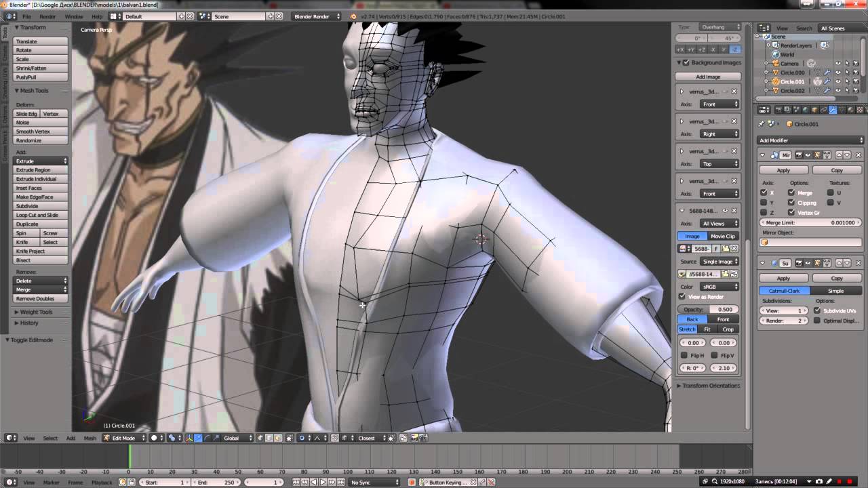868x488 pixels.
Task: Click the Subdivide tool button
Action: (x=41, y=206)
